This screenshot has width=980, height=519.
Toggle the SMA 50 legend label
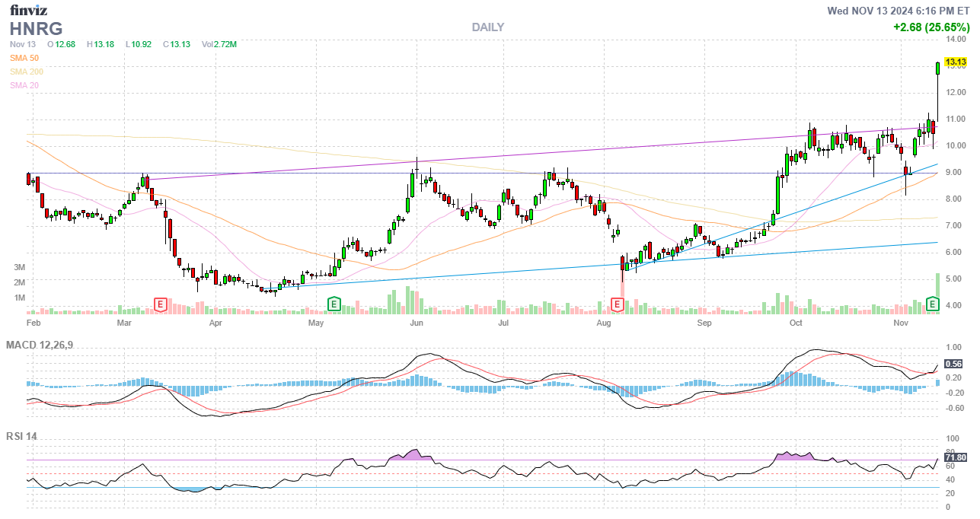click(x=24, y=58)
